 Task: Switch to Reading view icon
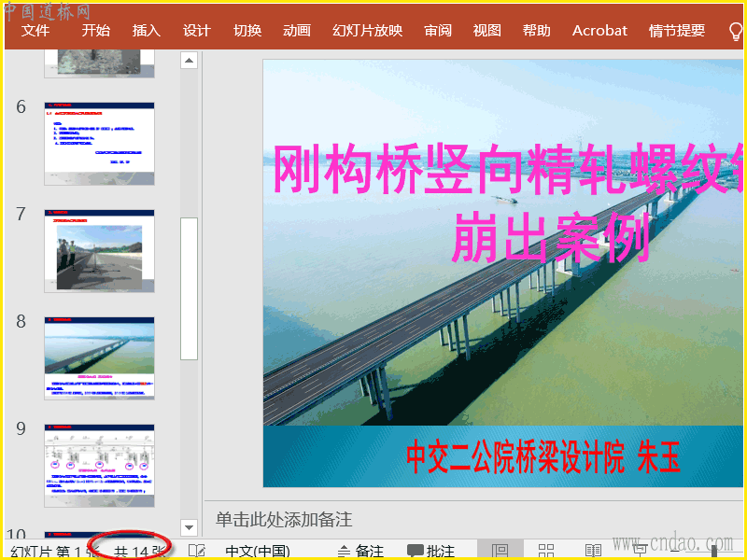pos(593,551)
